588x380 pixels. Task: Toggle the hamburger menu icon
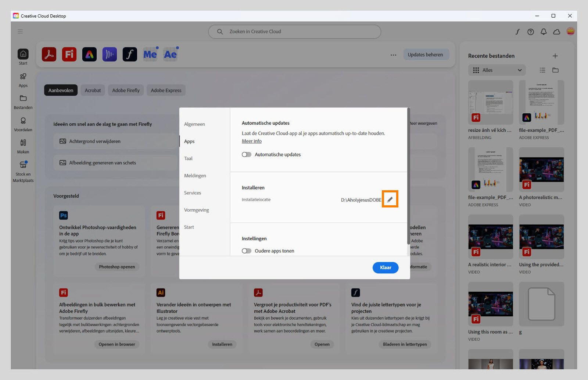point(20,32)
